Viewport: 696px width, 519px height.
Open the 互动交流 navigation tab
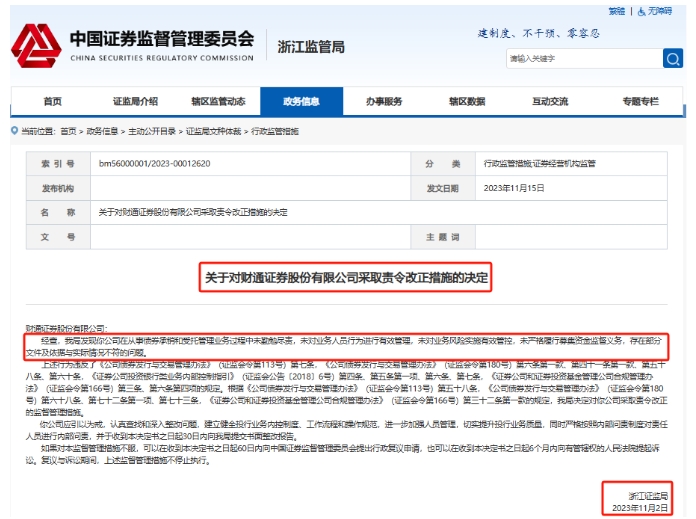(x=550, y=101)
